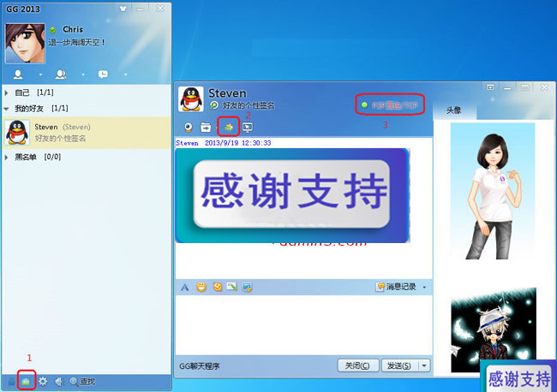Image resolution: width=557 pixels, height=392 pixels.
Task: Click the P2P直连/TCP connection status
Action: (390, 105)
